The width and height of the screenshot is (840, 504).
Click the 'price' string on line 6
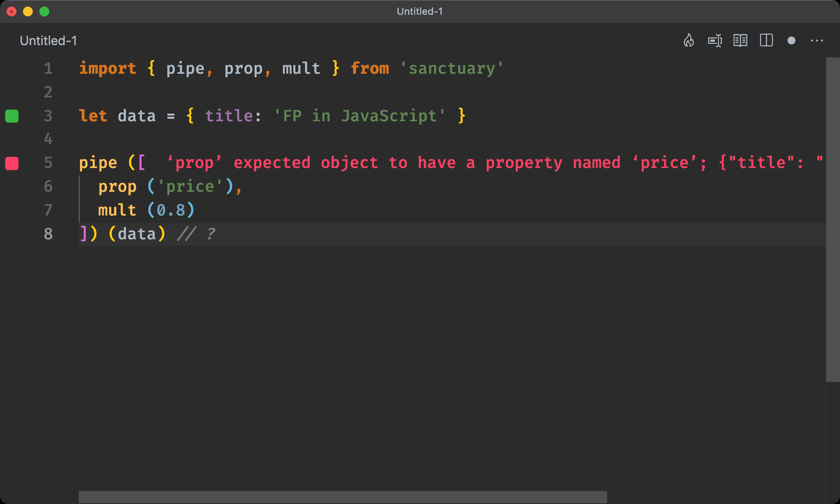tap(190, 187)
